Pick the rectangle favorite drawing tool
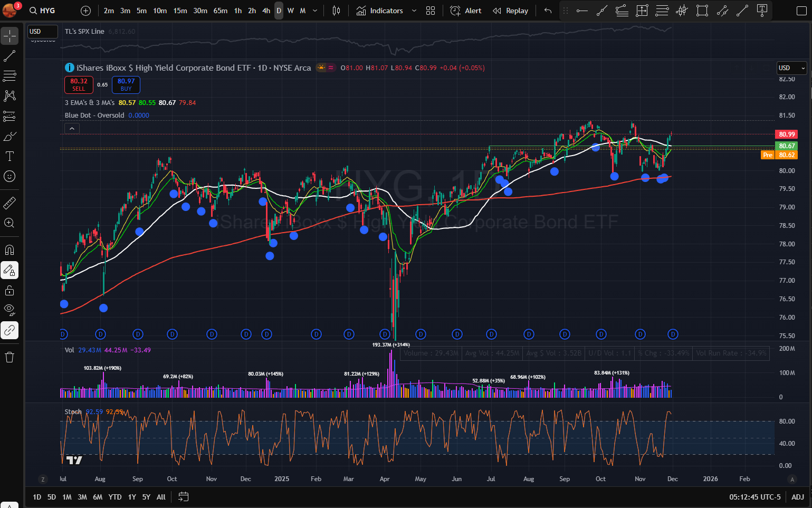Image resolution: width=812 pixels, height=508 pixels. 702,11
